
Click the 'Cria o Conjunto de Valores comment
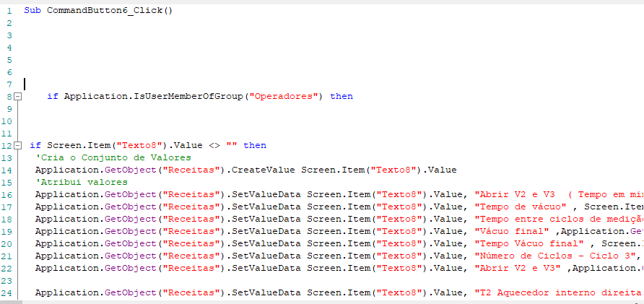coord(113,157)
